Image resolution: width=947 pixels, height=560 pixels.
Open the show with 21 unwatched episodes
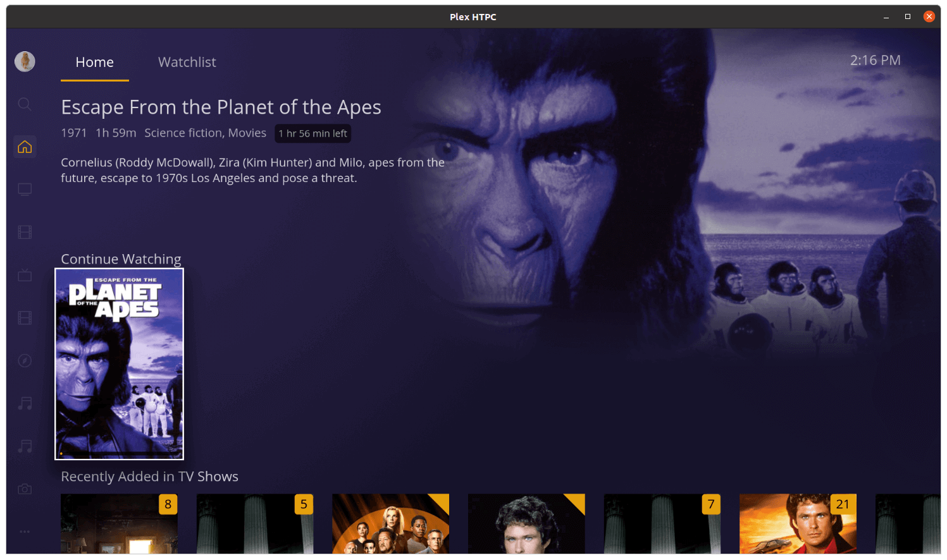798,525
